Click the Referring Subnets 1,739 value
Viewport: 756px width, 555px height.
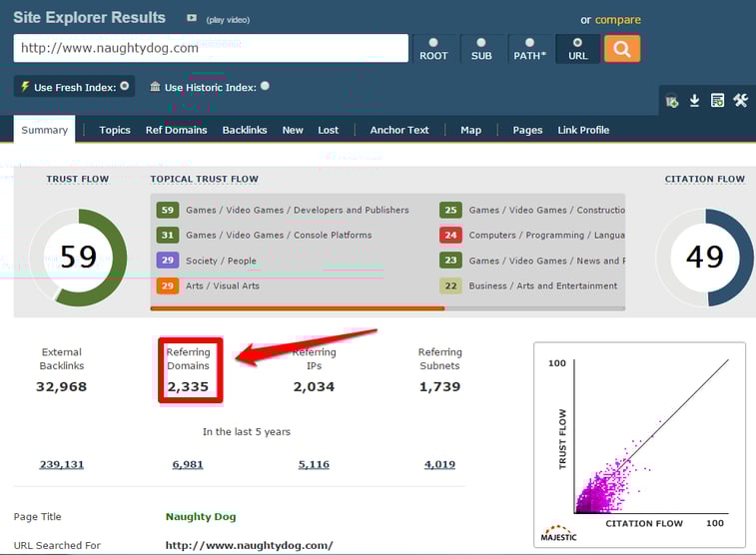tap(439, 387)
